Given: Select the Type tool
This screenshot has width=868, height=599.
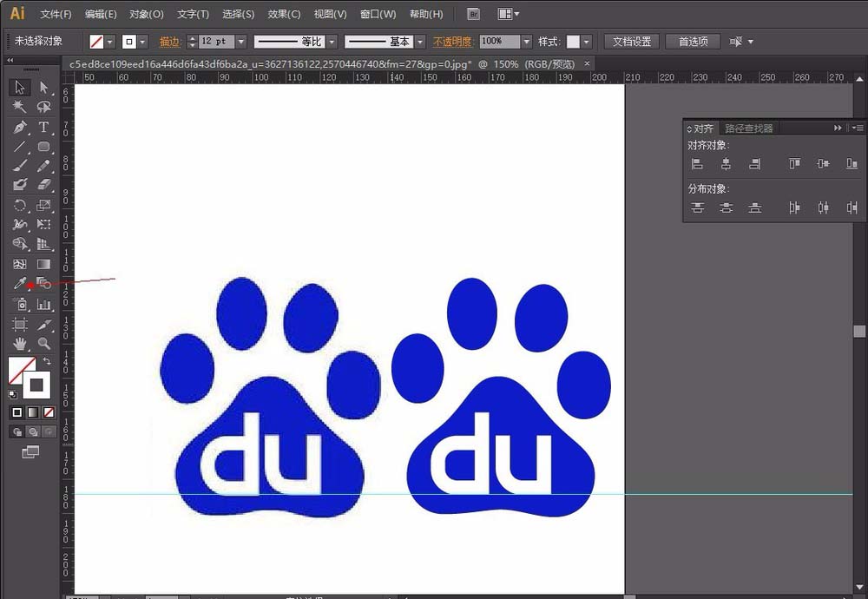Looking at the screenshot, I should (x=43, y=127).
